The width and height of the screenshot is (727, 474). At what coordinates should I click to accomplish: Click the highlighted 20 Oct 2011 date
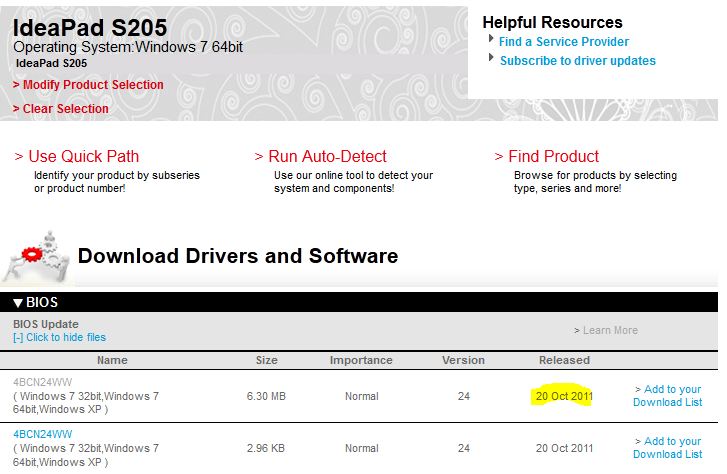pyautogui.click(x=564, y=396)
